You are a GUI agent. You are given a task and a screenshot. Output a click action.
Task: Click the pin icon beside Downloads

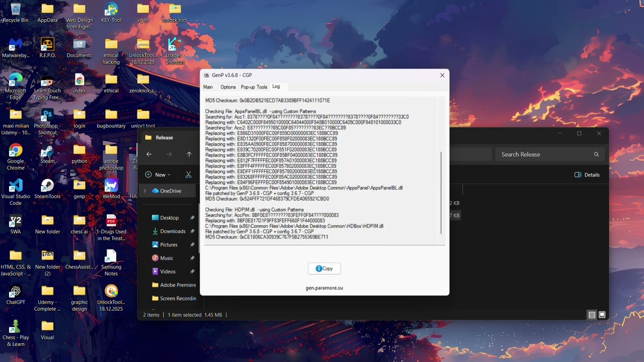tap(192, 231)
